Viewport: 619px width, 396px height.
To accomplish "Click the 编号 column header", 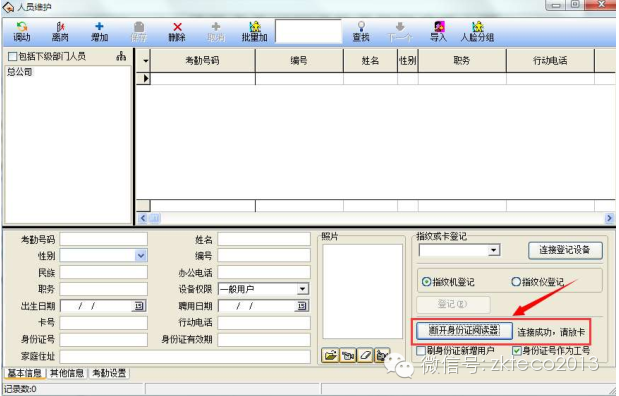I will click(x=299, y=61).
